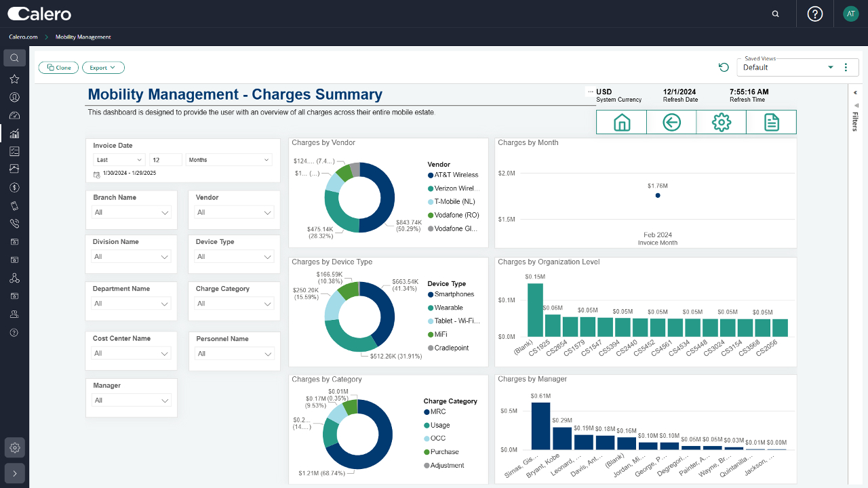Viewport: 868px width, 488px height.
Task: Click the Home icon above the charts
Action: pos(620,122)
